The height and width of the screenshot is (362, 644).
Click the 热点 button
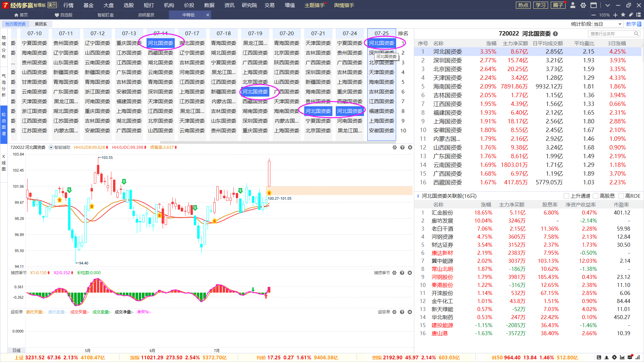click(523, 5)
